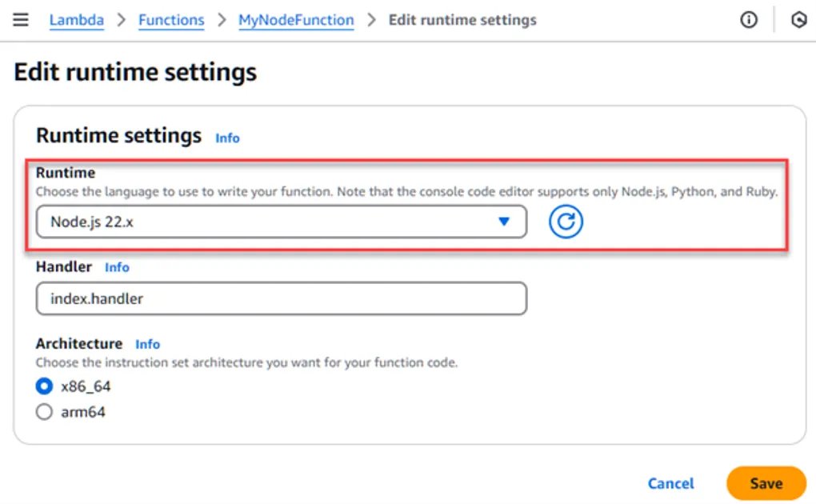This screenshot has width=816, height=504.
Task: Select the x86_64 architecture radio button
Action: point(44,387)
